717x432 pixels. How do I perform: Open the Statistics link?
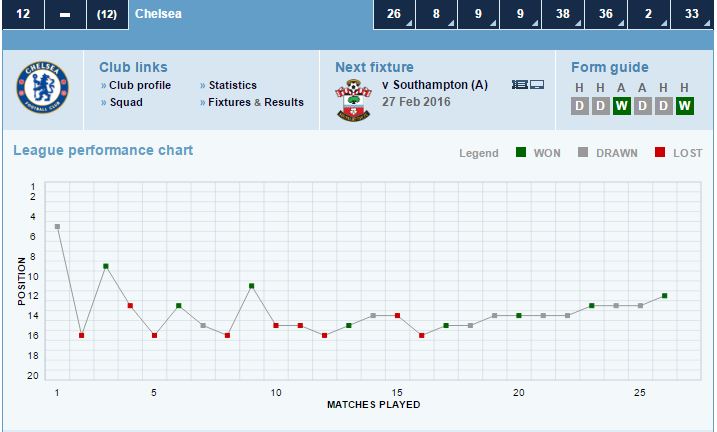[232, 85]
